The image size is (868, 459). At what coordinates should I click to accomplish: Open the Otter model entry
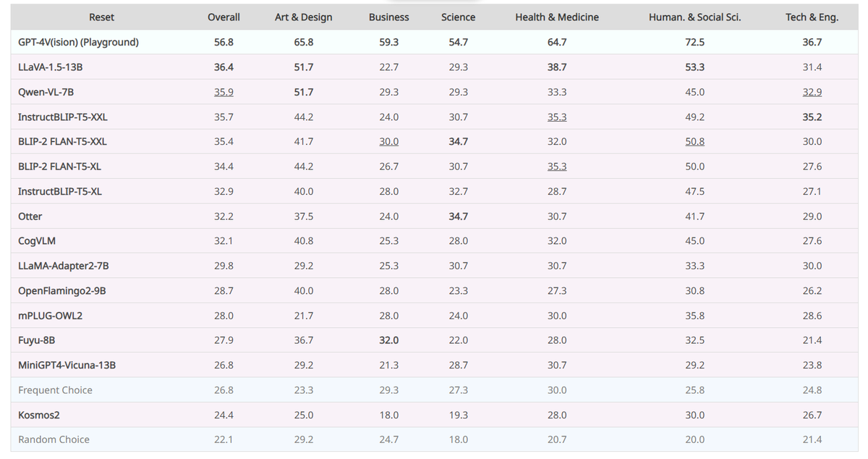click(30, 216)
